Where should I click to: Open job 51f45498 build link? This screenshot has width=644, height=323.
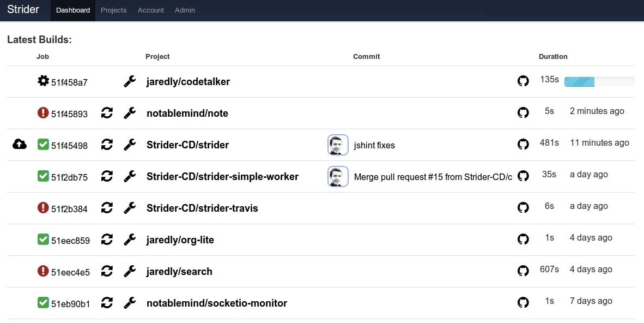pos(69,145)
